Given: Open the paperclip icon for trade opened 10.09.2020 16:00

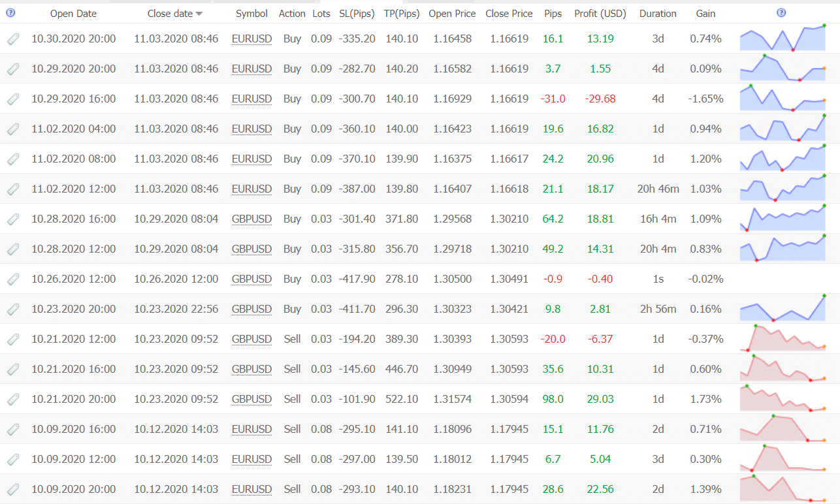Looking at the screenshot, I should point(13,430).
